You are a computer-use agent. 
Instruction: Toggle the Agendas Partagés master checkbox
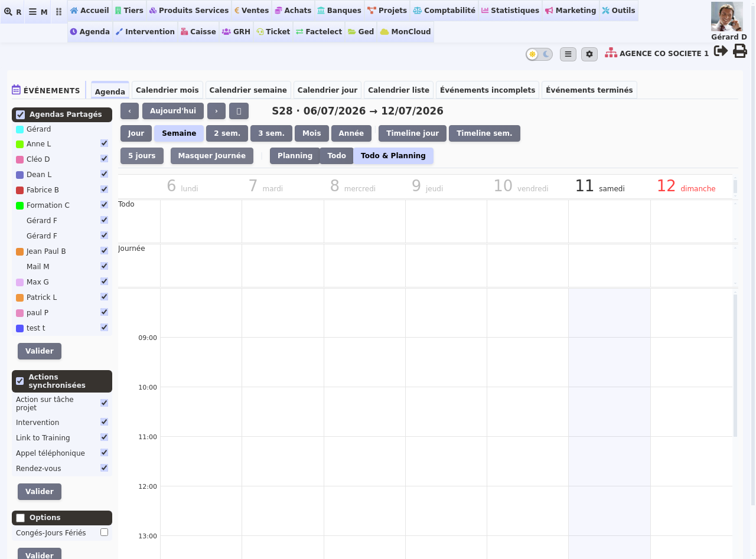coord(21,115)
